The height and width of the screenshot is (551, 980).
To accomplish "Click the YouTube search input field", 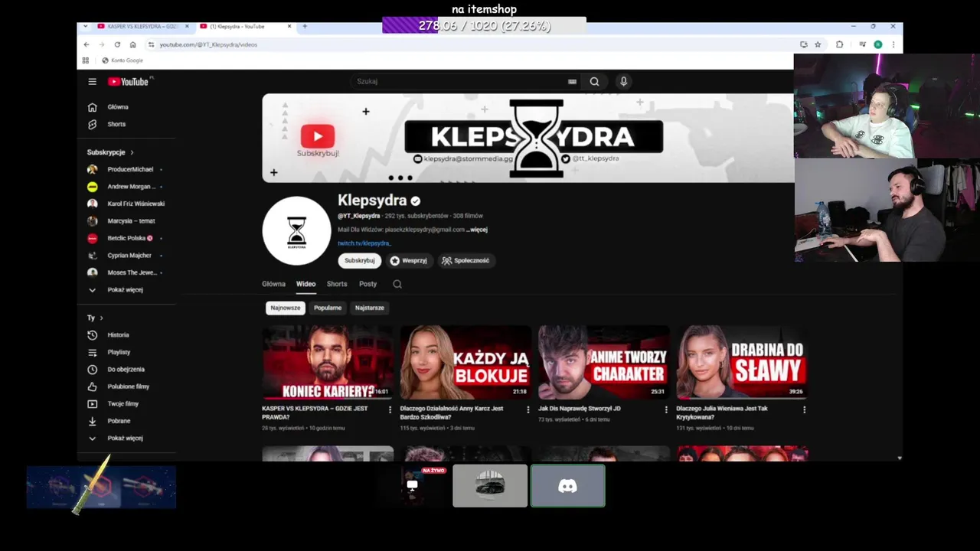I will coord(459,81).
